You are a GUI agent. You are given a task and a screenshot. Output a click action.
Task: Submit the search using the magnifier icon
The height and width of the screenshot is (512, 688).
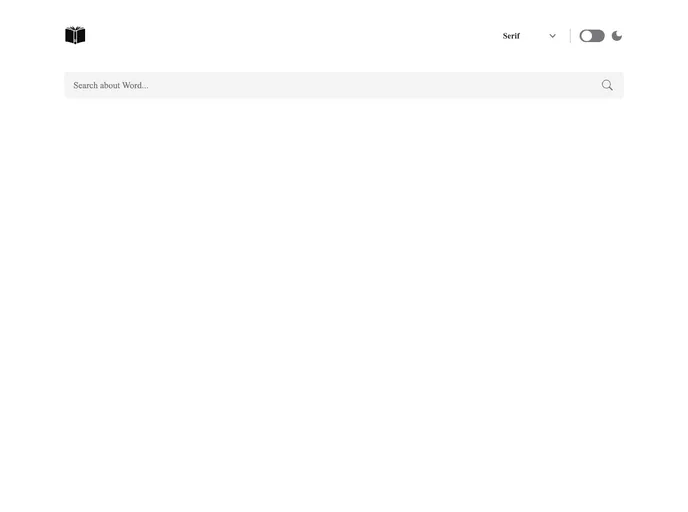click(607, 85)
